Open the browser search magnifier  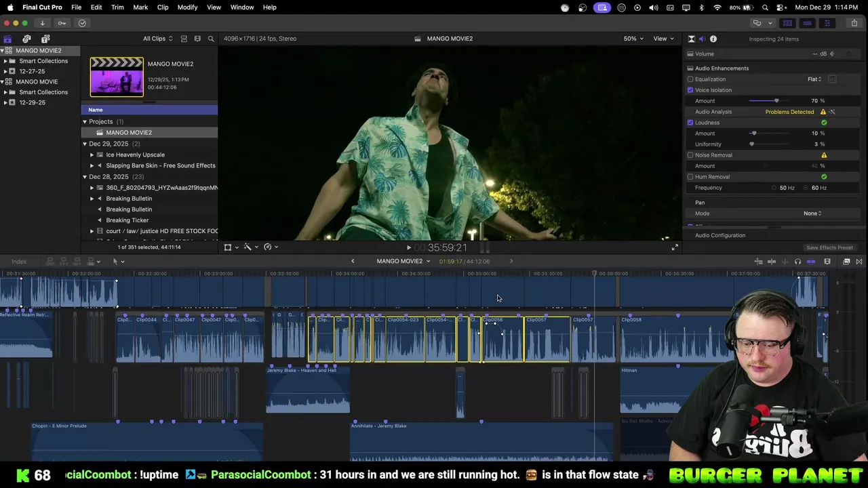pyautogui.click(x=211, y=39)
